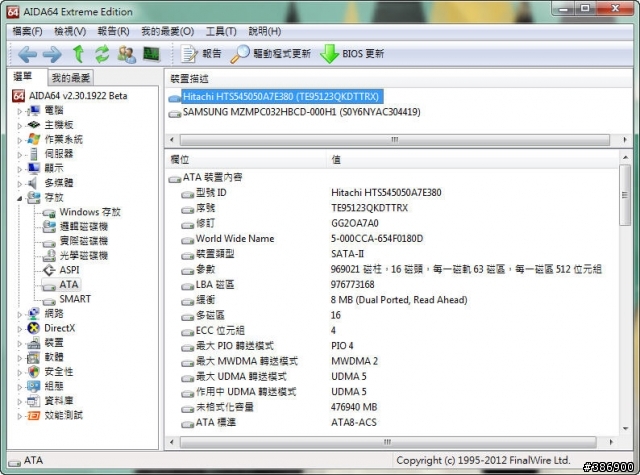This screenshot has height=475, width=640.
Task: Select the 電腦 computer icon
Action: [x=33, y=110]
